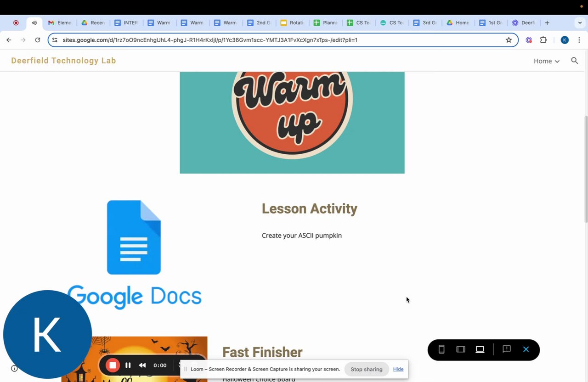Click the Loom camera bubble with K
588x382 pixels.
pyautogui.click(x=48, y=334)
